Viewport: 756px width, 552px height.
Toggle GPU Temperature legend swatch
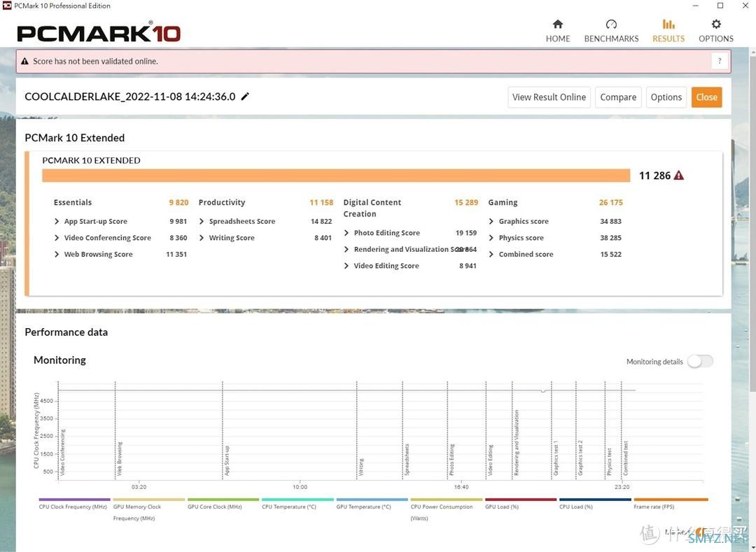click(372, 500)
